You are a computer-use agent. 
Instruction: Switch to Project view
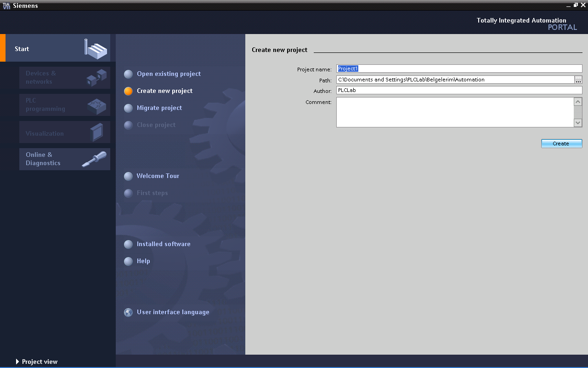click(40, 362)
